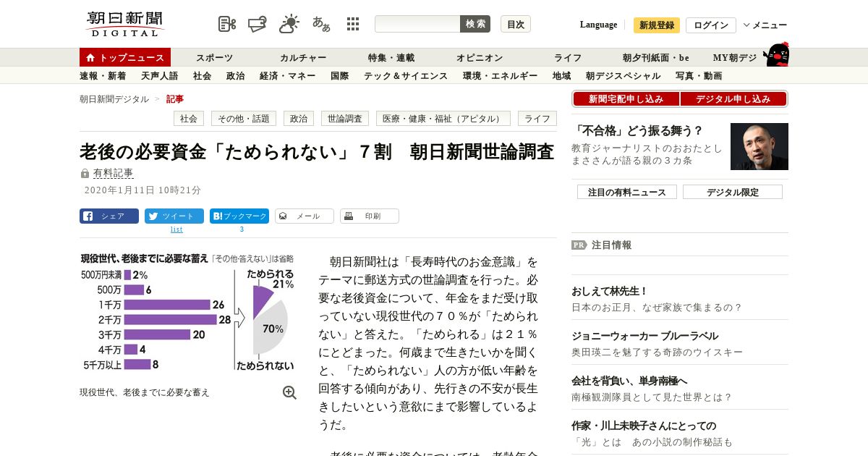
Task: Open the オピニオン tab
Action: tap(480, 57)
